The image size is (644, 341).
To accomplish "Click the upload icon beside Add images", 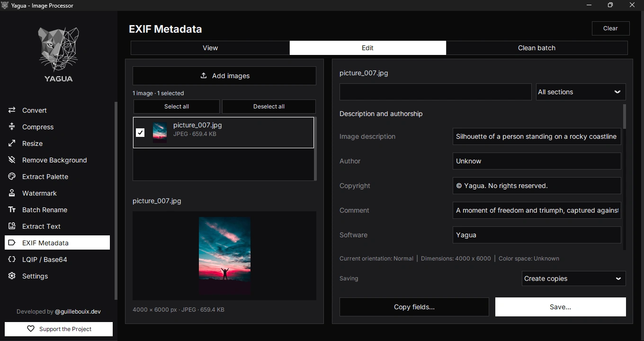I will click(204, 76).
